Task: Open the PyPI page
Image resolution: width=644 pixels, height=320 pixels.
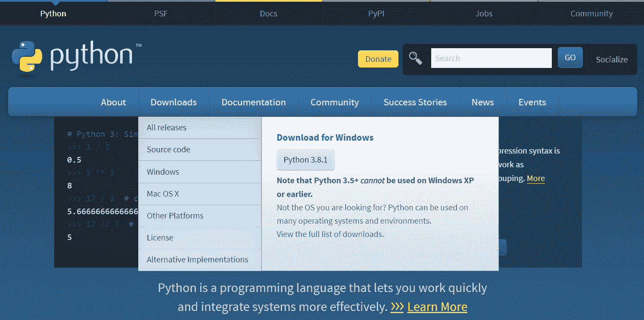Action: [x=376, y=13]
